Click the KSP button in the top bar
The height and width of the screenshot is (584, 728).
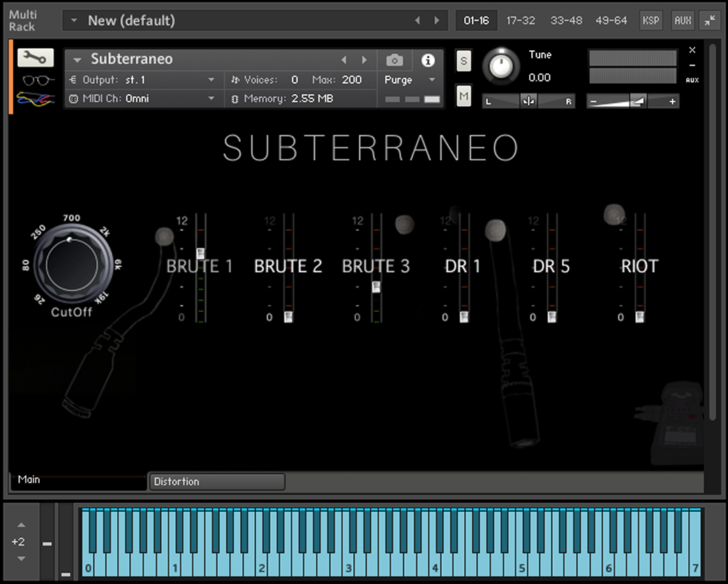pyautogui.click(x=651, y=20)
